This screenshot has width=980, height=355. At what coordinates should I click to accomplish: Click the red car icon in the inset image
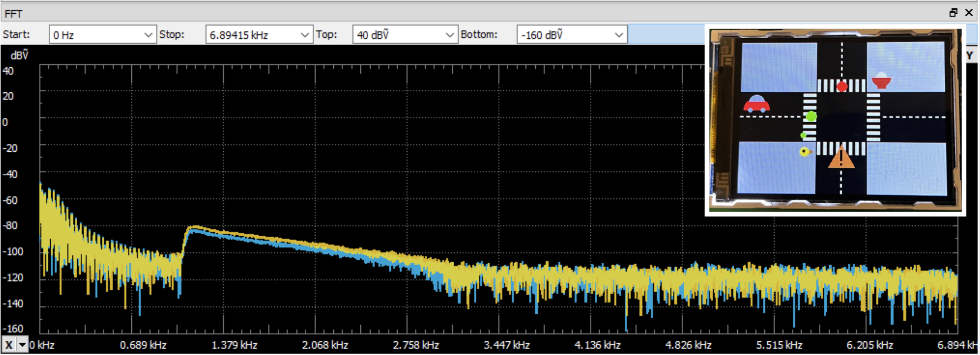point(756,104)
